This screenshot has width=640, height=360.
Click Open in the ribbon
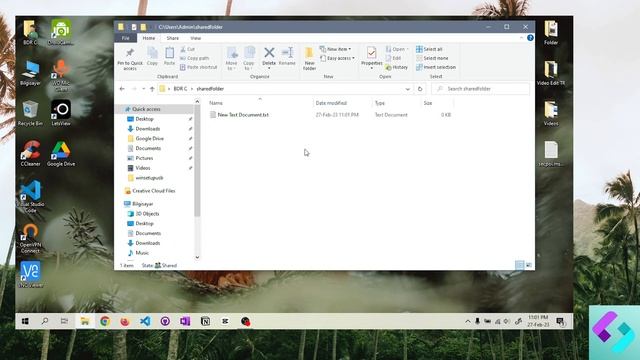[x=396, y=49]
